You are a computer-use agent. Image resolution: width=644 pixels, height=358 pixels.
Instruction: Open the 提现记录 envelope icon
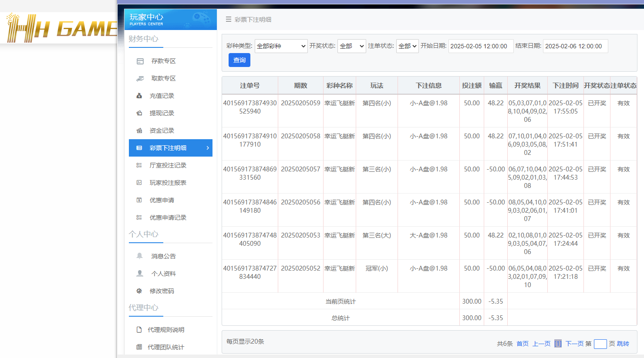139,113
